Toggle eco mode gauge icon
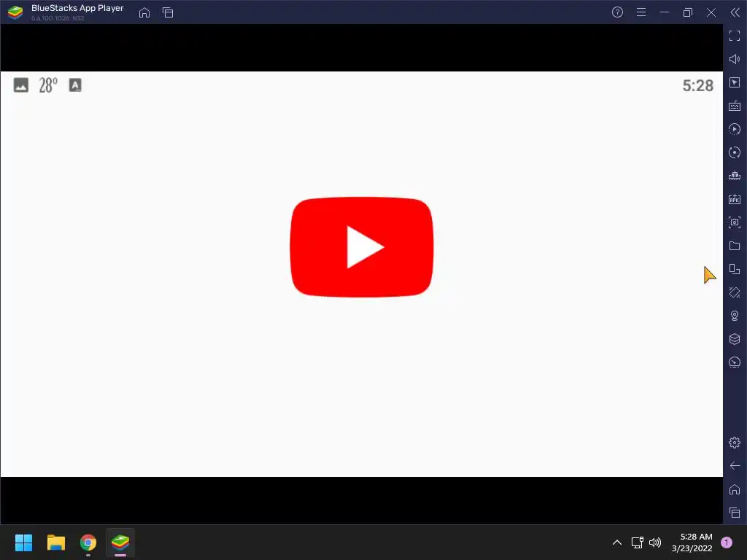Image resolution: width=747 pixels, height=560 pixels. point(735,362)
